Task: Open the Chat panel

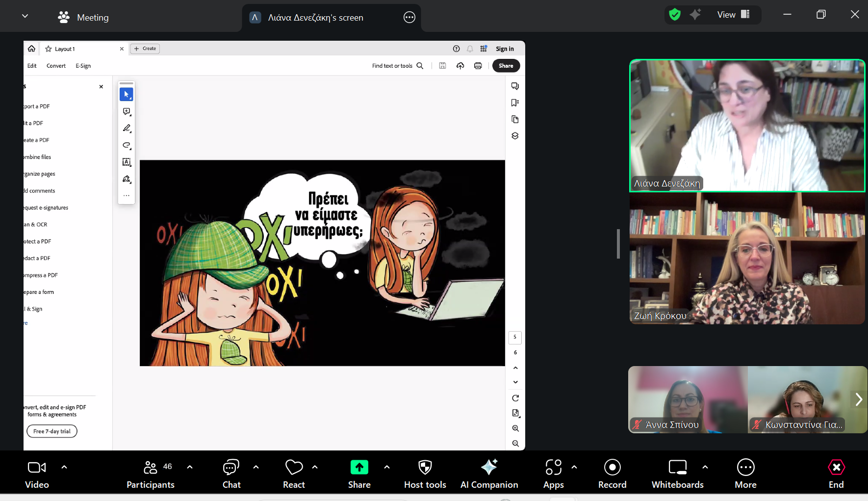Action: pos(231,474)
